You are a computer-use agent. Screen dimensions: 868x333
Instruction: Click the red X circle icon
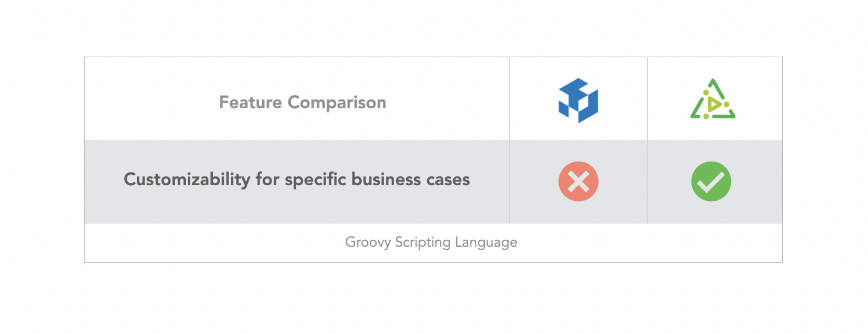click(x=578, y=181)
